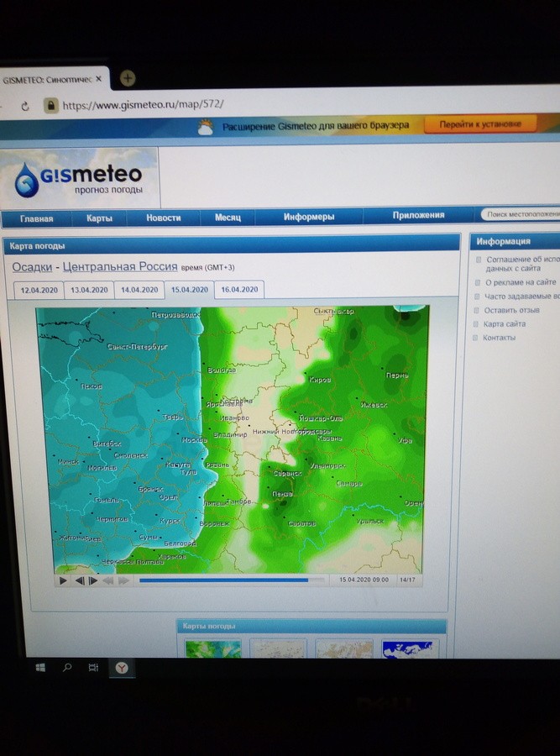Open Task View on the taskbar

coord(93,668)
